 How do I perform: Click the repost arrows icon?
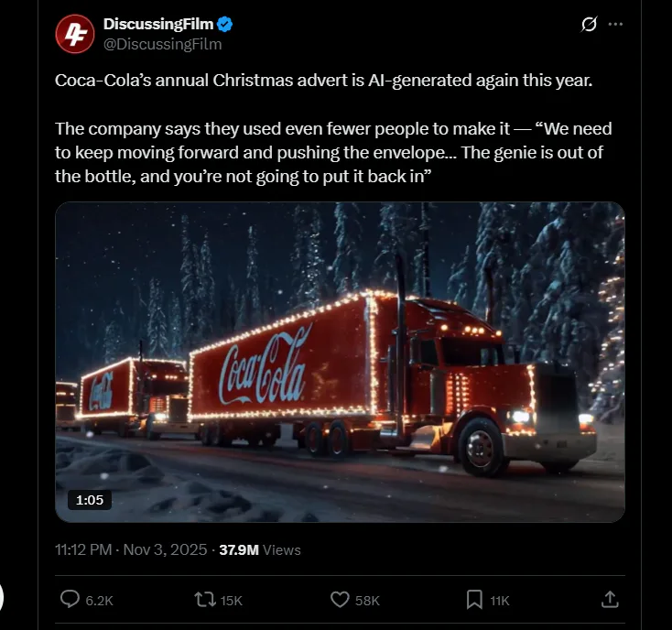(205, 600)
